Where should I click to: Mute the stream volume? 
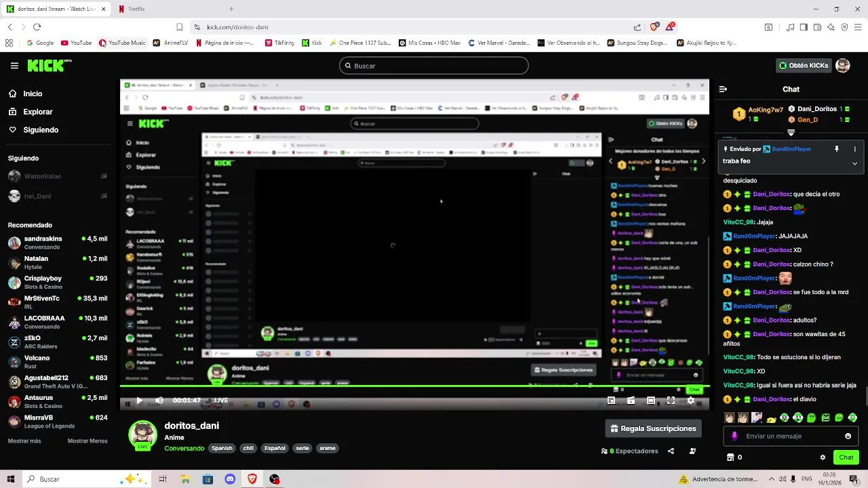[159, 401]
